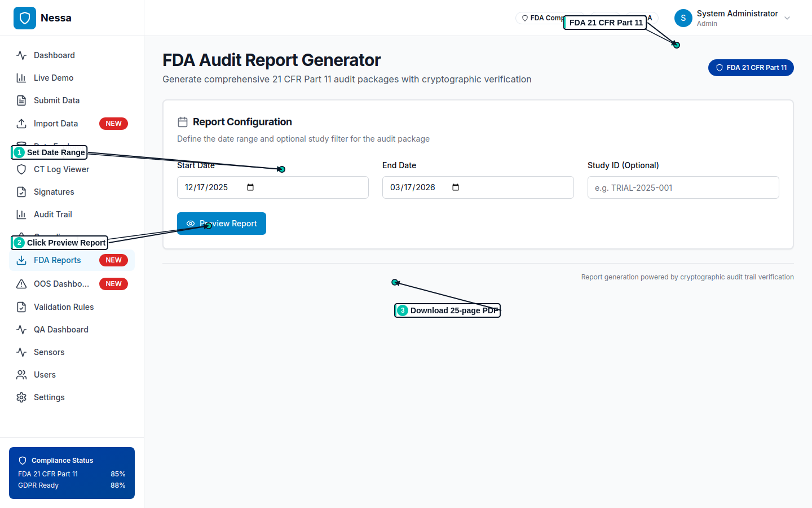
Task: Select the Dashboard icon in the sidebar
Action: pos(21,55)
